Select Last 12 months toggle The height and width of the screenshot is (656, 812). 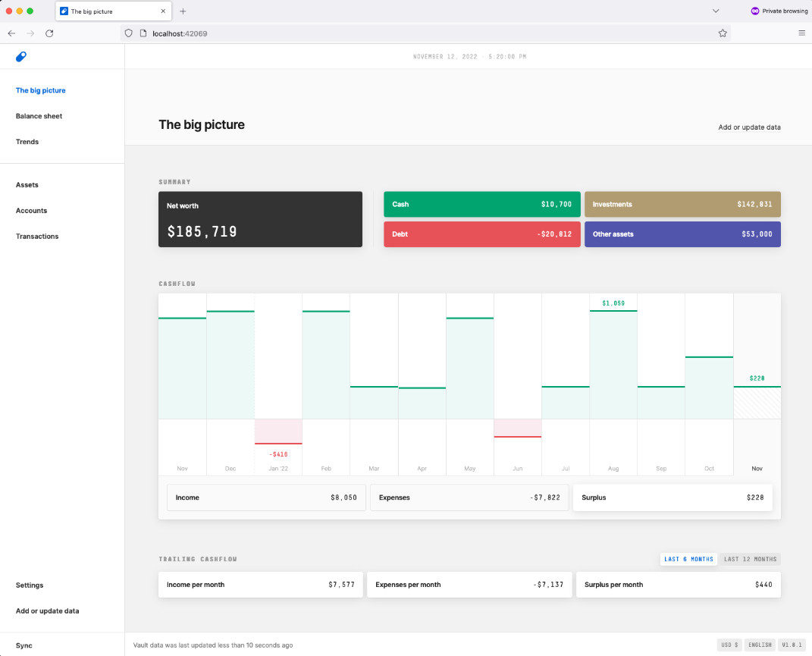tap(750, 559)
